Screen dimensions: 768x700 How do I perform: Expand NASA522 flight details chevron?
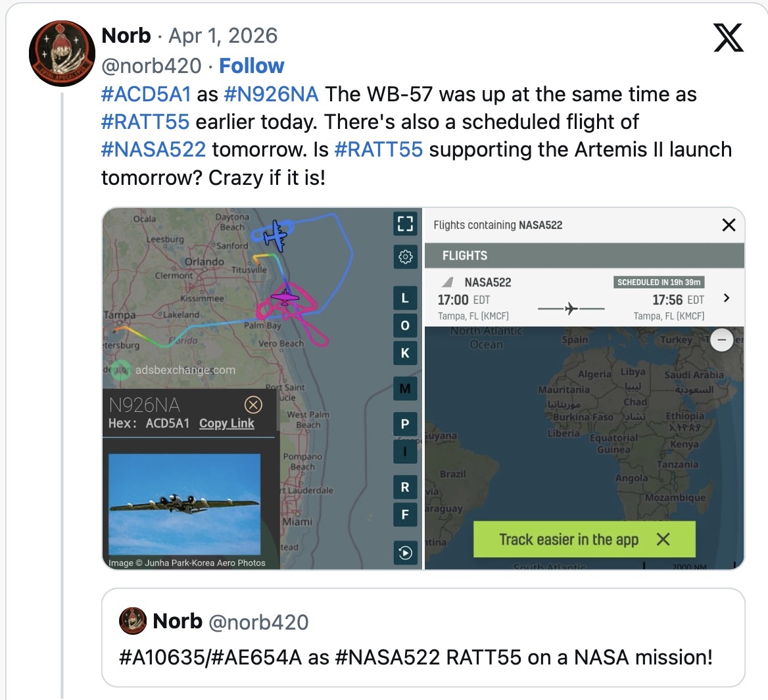[x=726, y=298]
